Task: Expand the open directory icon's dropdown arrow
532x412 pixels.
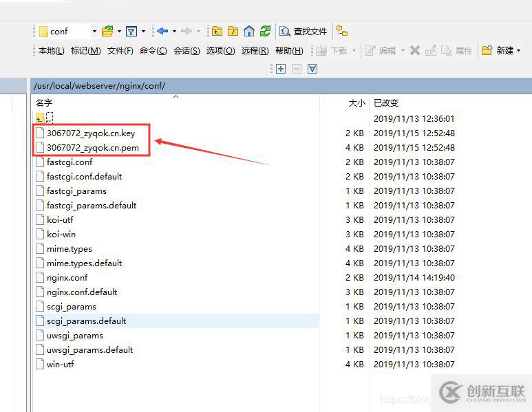Action: coord(120,31)
